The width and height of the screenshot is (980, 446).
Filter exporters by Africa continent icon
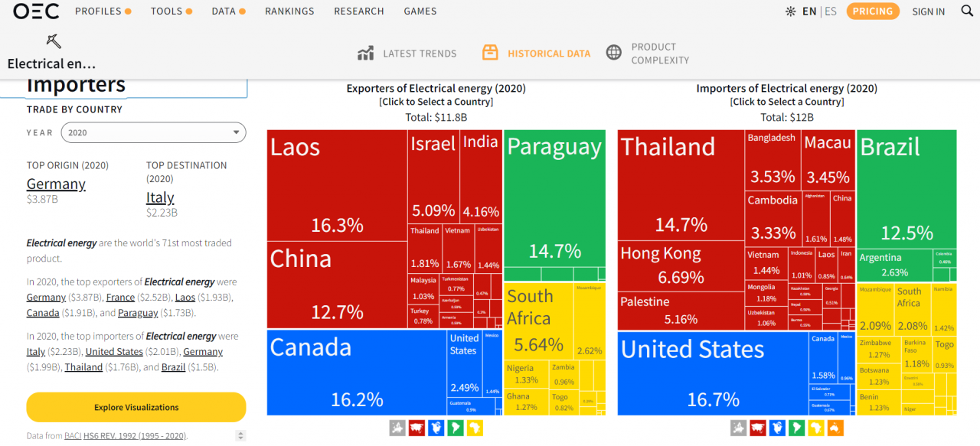[x=475, y=428]
